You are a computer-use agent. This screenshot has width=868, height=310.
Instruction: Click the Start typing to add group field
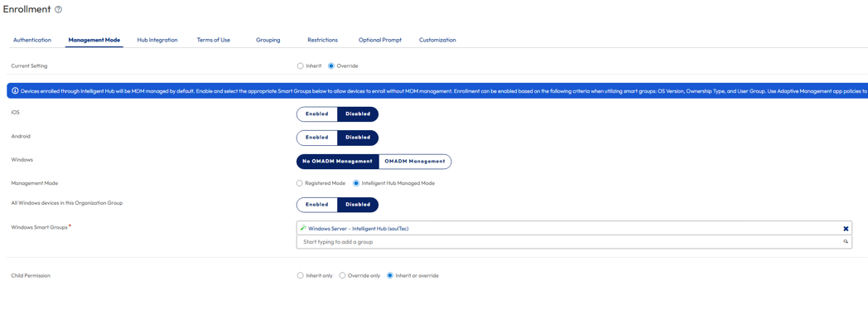[574, 242]
